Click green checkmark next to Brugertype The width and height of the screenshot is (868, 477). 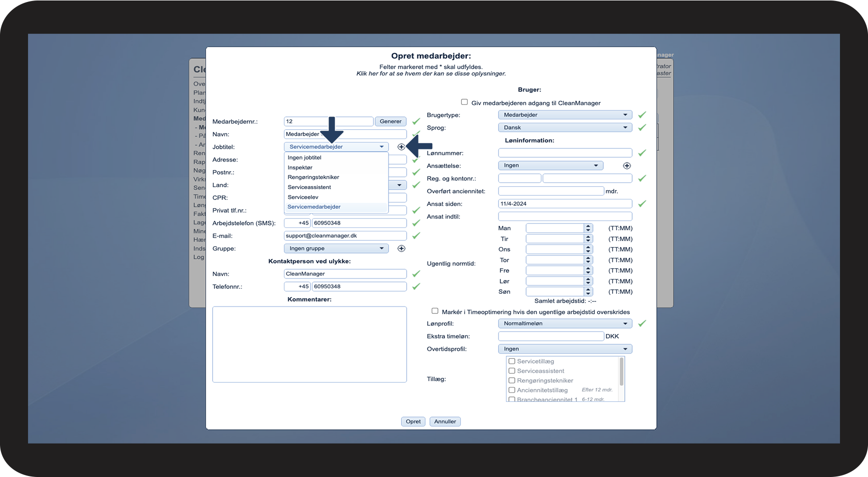[642, 115]
